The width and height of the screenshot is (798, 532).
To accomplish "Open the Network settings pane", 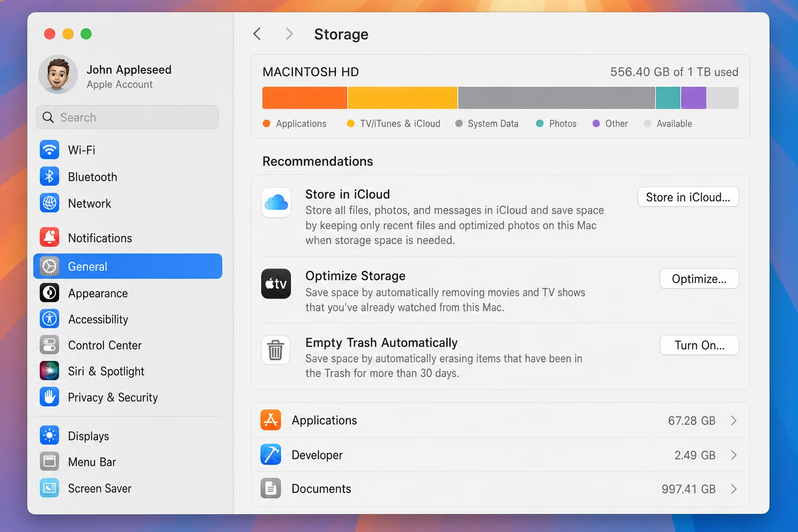I will tap(128, 203).
